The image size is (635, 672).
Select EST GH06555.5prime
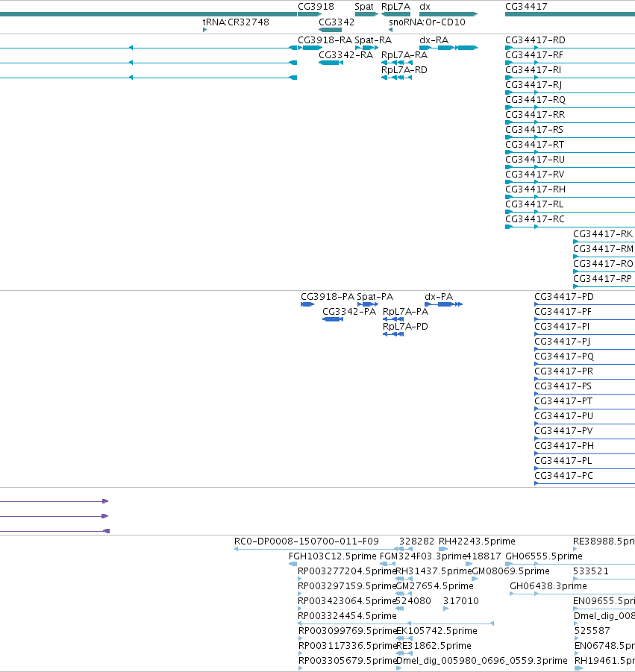544,556
